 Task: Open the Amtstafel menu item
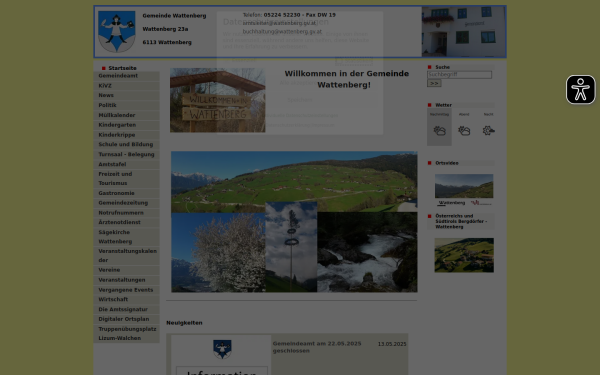(x=126, y=164)
